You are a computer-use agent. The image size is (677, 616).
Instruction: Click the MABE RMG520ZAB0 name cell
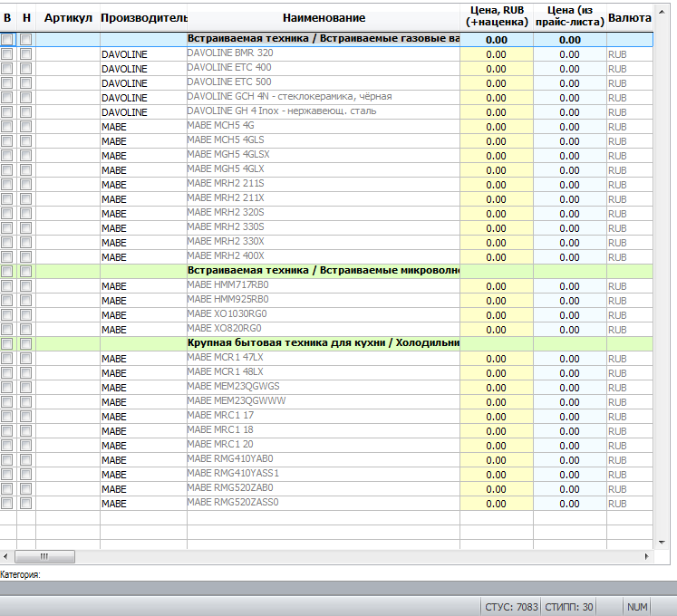click(324, 488)
